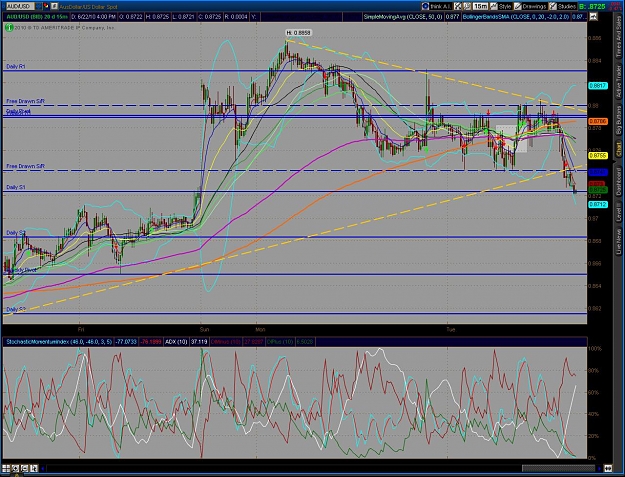This screenshot has height=477, width=625.
Task: Click the third bottom-left toolbar icon
Action: click(24, 468)
